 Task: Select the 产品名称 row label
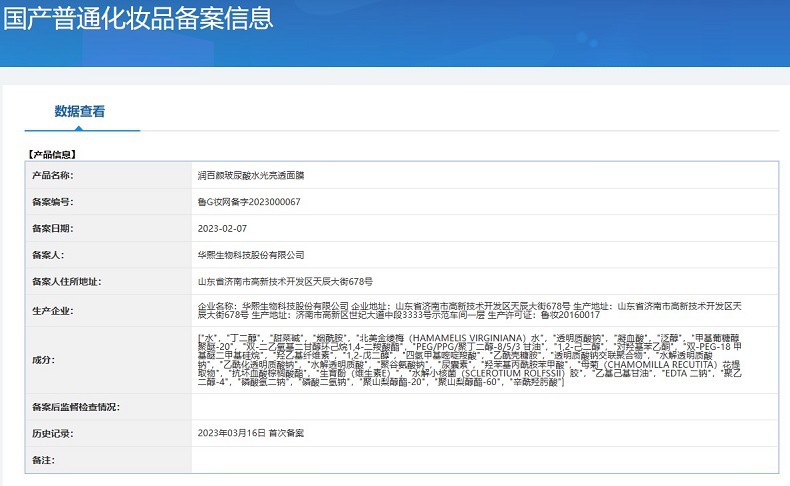tap(54, 175)
